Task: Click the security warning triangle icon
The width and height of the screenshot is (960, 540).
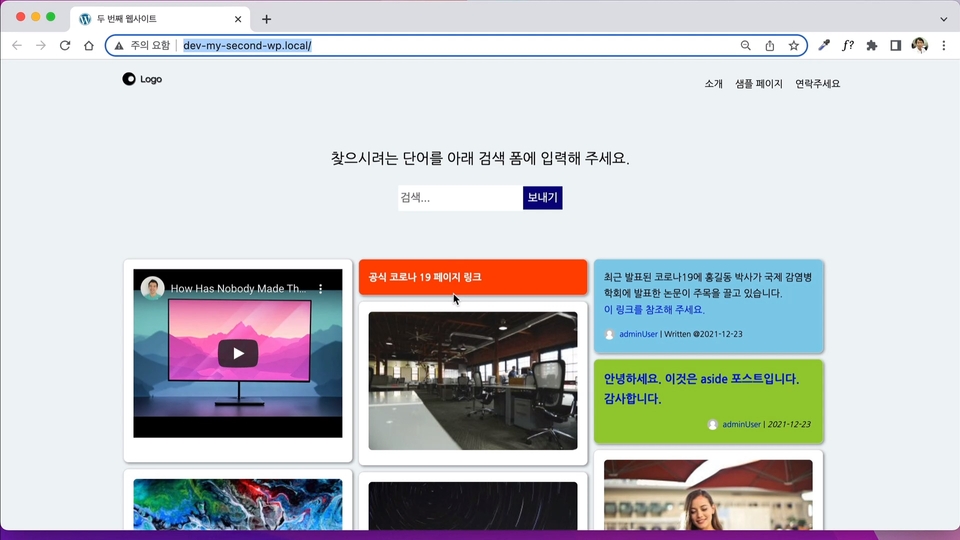Action: point(119,45)
